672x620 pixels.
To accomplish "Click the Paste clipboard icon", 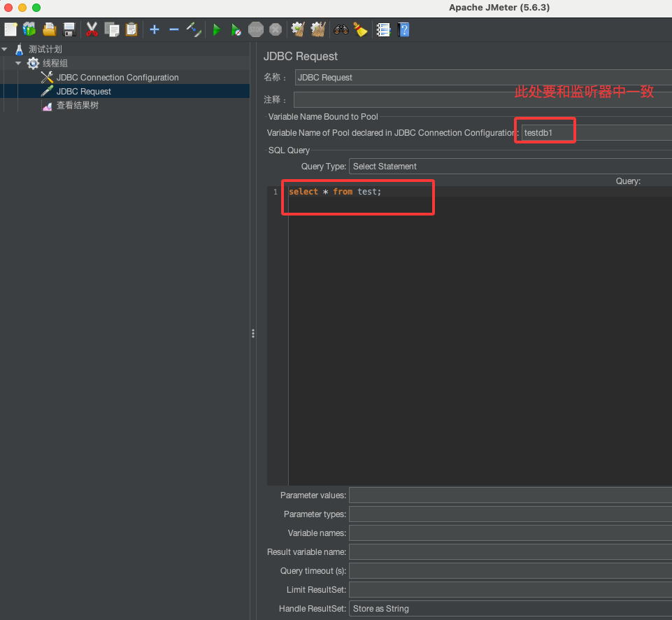I will [x=131, y=29].
